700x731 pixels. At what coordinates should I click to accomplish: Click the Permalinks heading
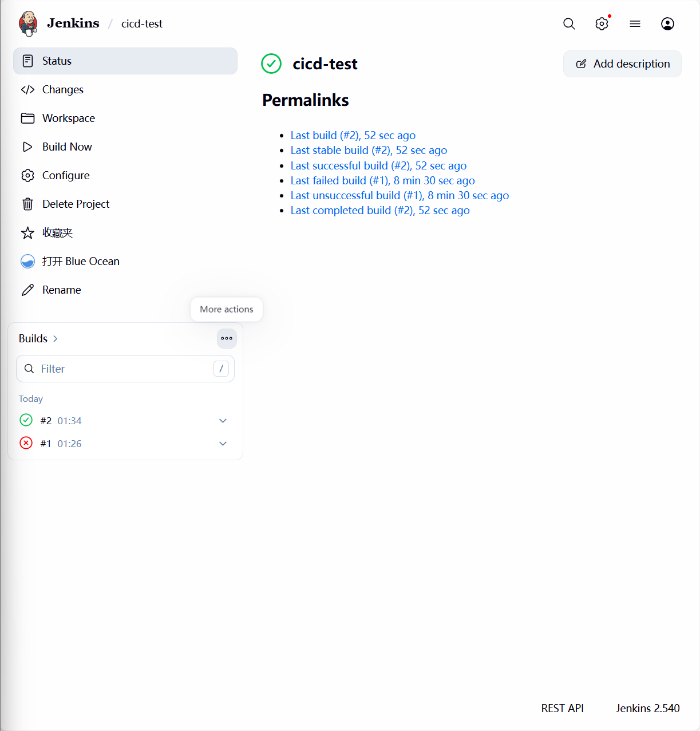pyautogui.click(x=306, y=100)
